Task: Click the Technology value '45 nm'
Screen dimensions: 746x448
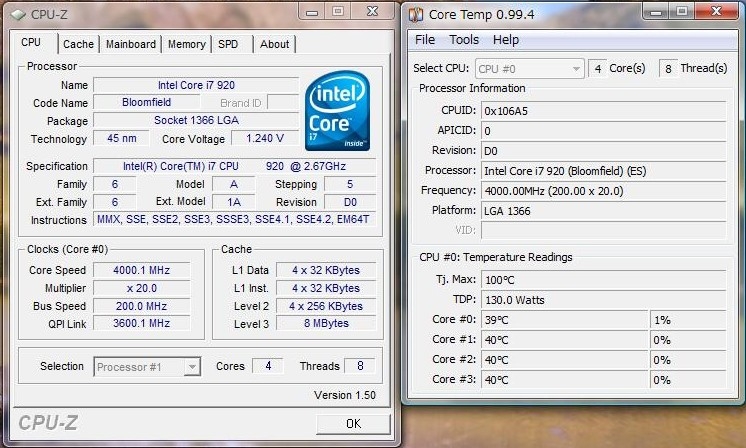Action: [x=121, y=138]
